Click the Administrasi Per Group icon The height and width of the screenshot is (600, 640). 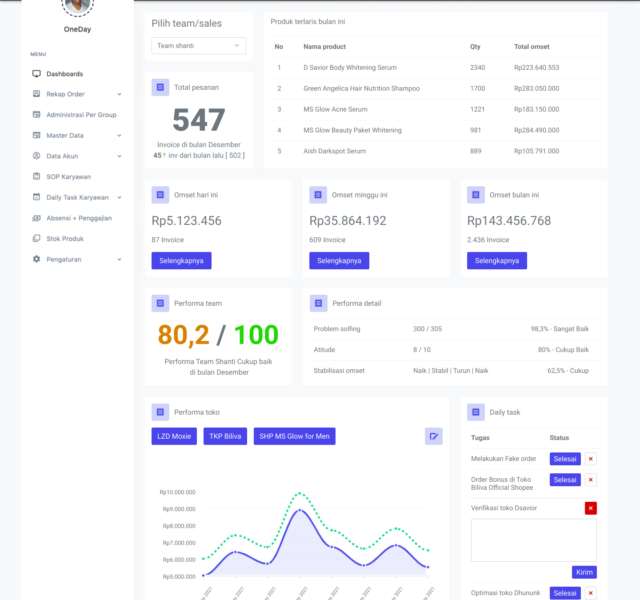(x=36, y=115)
